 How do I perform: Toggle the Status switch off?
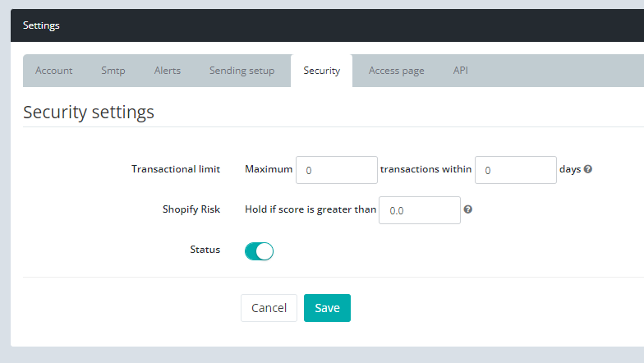(x=260, y=251)
